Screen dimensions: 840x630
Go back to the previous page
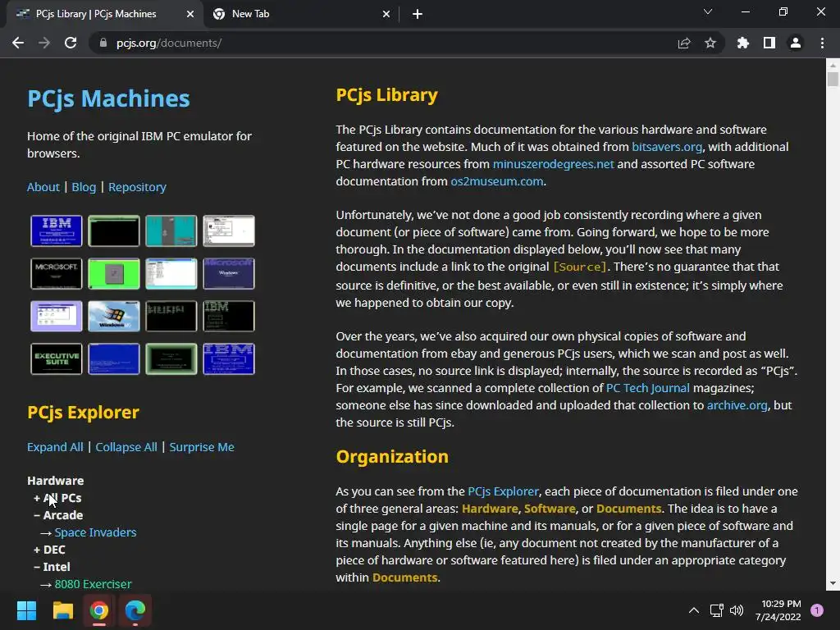click(x=18, y=43)
